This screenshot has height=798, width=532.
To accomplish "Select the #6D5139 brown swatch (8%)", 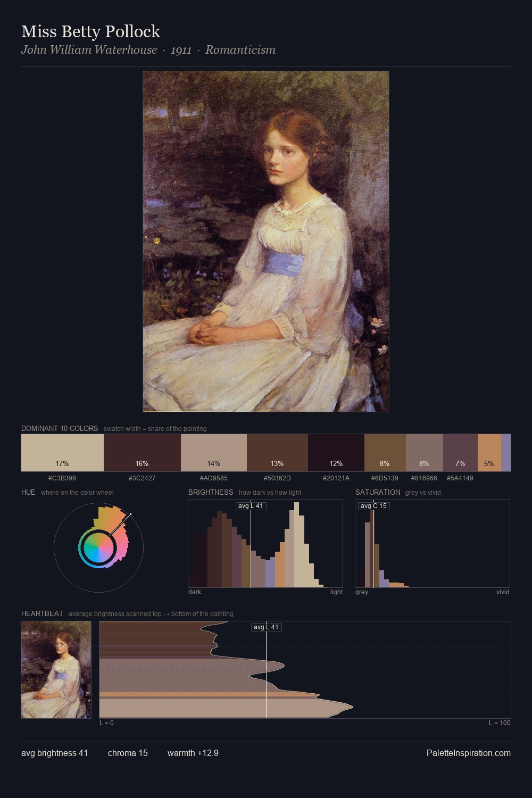I will pyautogui.click(x=385, y=453).
